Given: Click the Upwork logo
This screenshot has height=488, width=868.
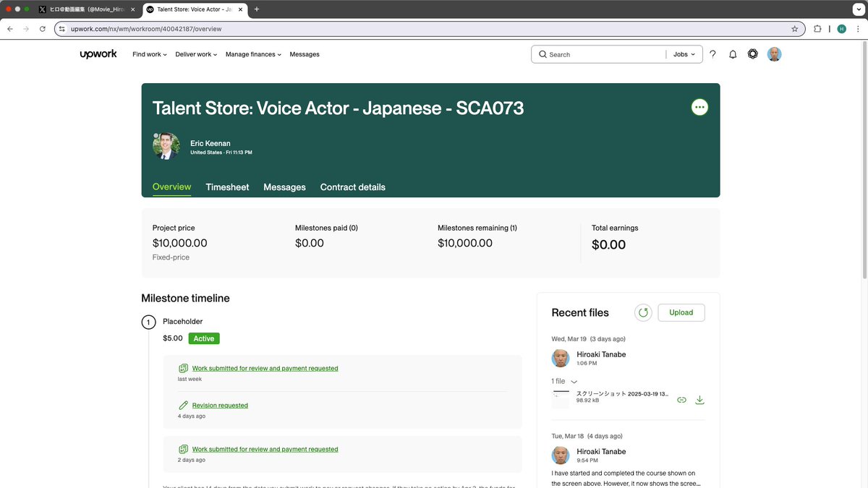Looking at the screenshot, I should pos(98,54).
